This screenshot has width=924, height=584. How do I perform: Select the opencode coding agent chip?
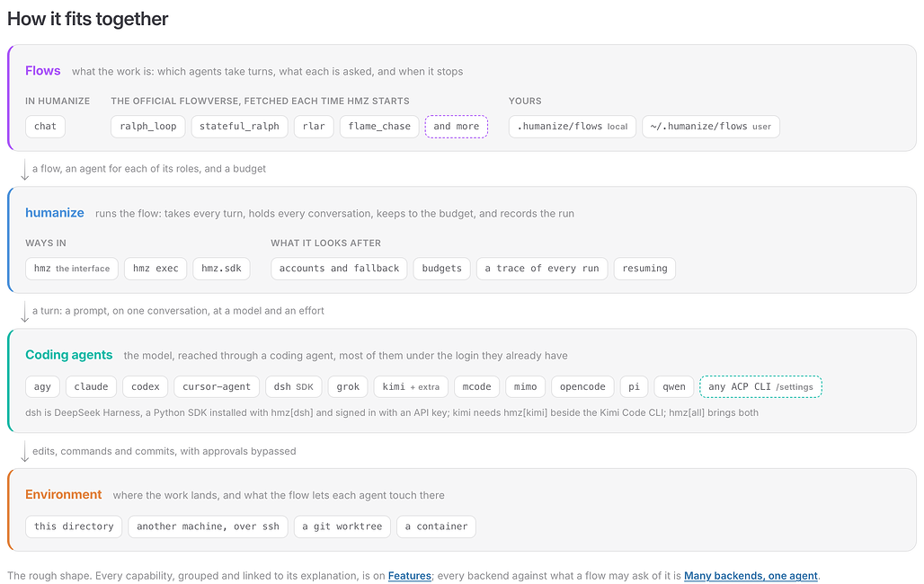pos(582,387)
